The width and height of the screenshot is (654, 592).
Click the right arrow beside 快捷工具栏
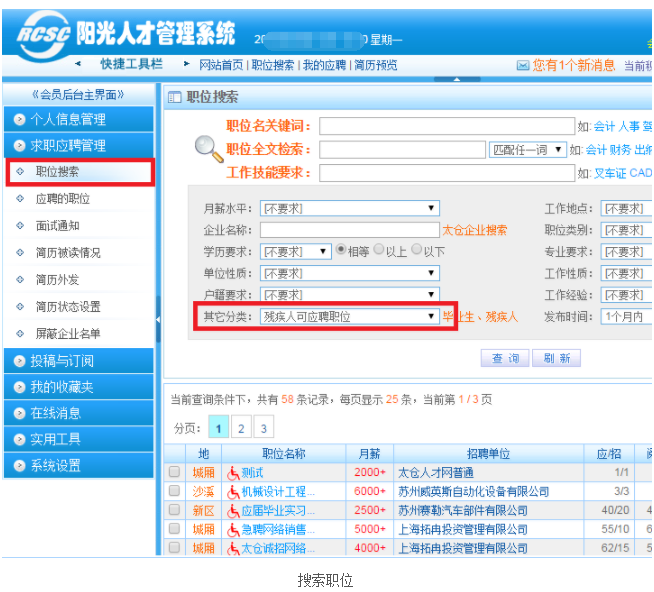point(186,64)
